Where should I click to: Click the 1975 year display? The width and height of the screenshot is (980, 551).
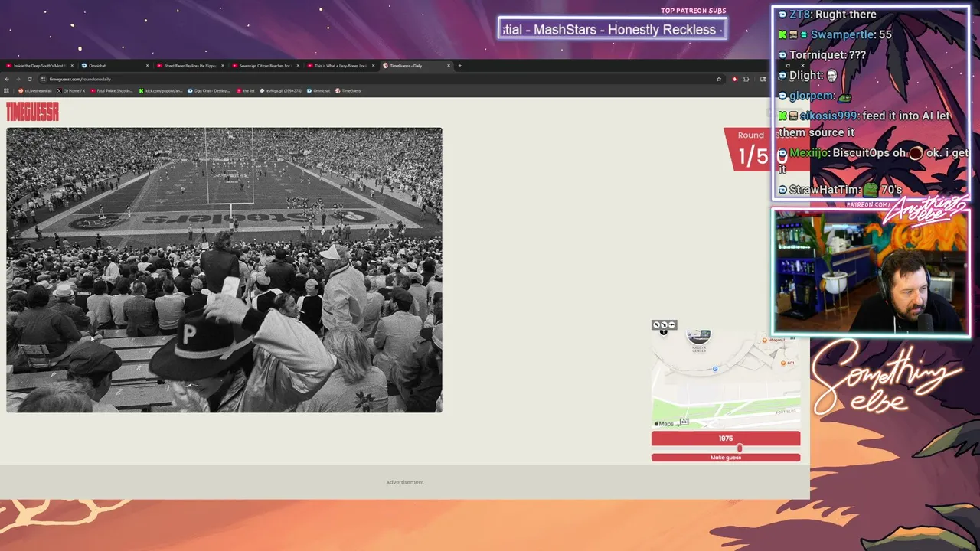(726, 439)
